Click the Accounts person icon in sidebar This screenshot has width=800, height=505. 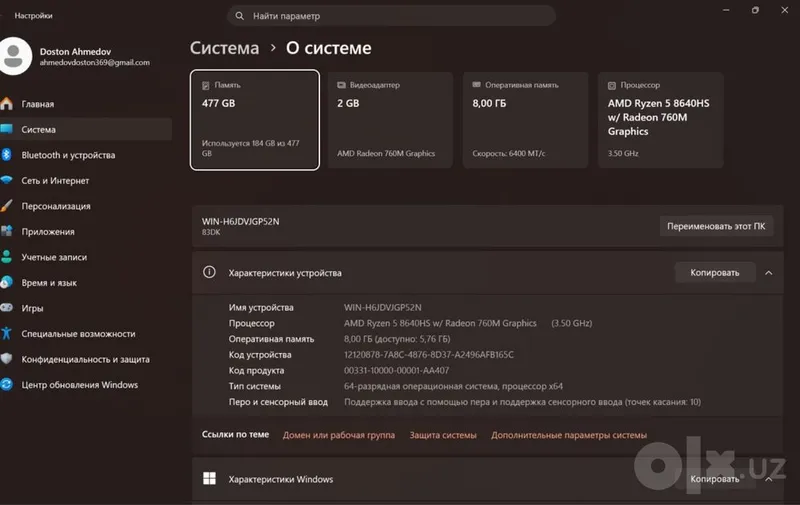pos(7,257)
